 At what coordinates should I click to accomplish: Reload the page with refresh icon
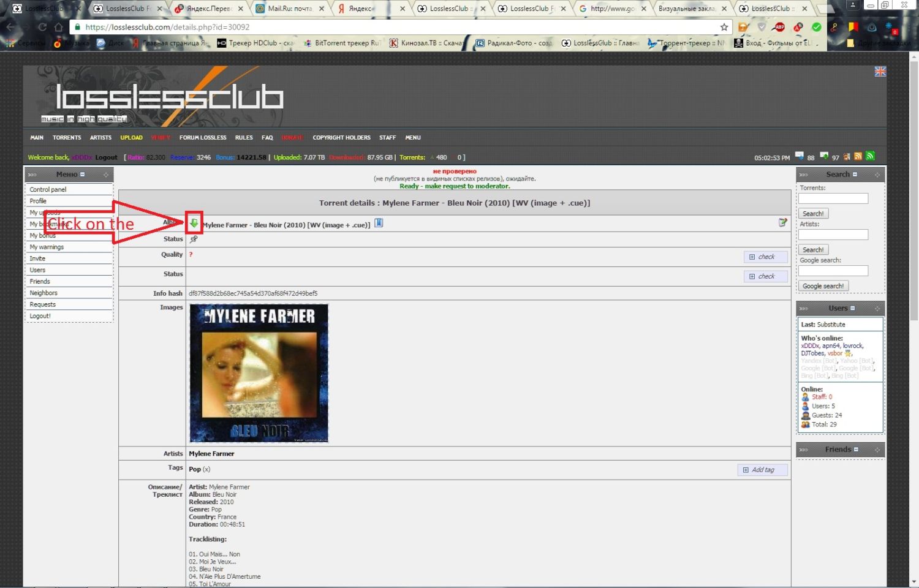(x=42, y=27)
